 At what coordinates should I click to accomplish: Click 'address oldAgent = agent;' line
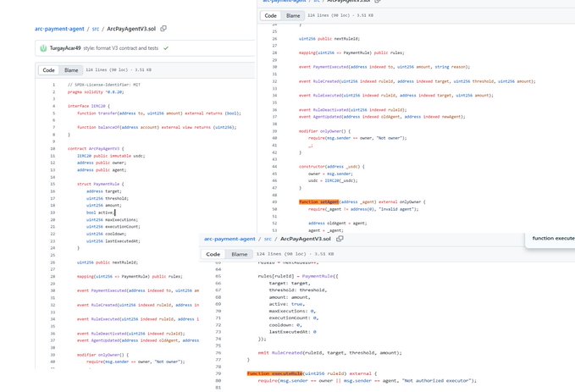[x=337, y=223]
